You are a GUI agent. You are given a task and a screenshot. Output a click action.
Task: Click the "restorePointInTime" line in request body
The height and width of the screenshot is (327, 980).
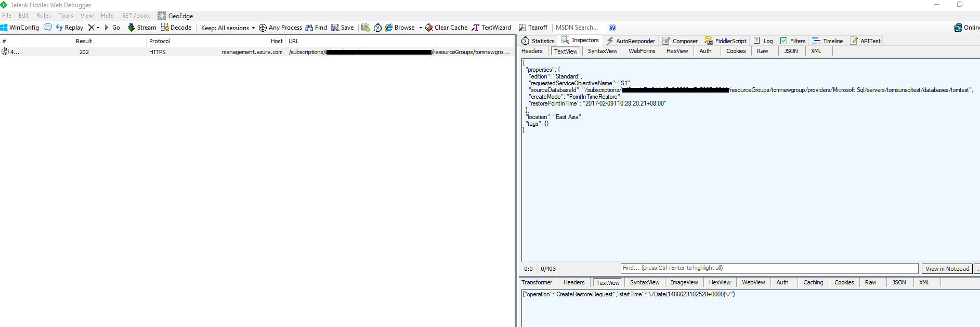[598, 103]
